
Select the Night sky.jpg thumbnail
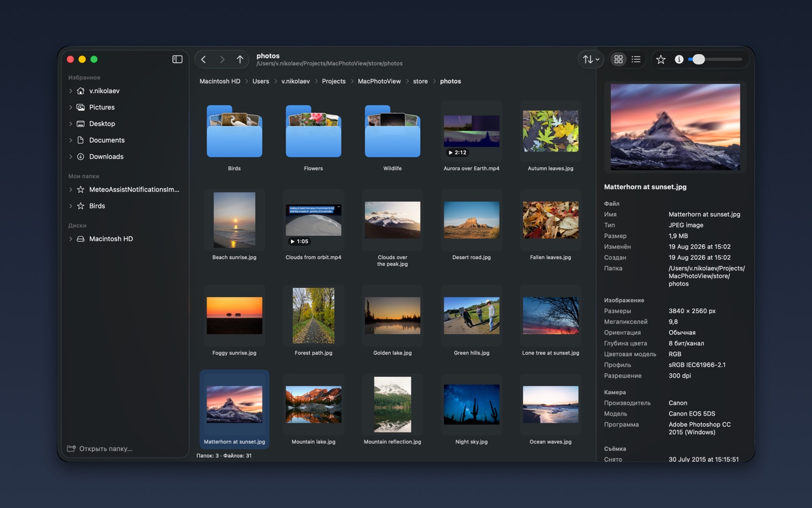click(x=471, y=410)
